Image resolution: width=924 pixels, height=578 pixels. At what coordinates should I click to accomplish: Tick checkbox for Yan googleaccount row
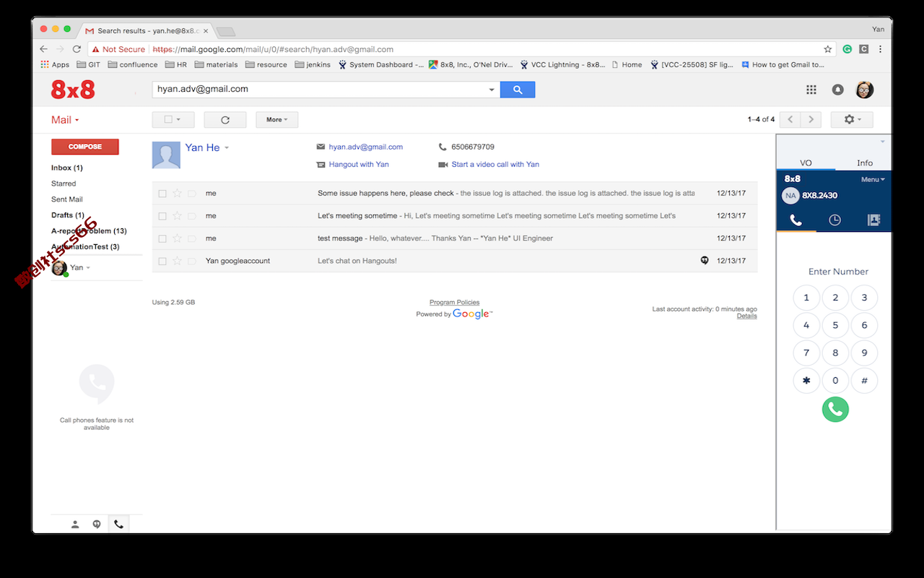point(162,261)
